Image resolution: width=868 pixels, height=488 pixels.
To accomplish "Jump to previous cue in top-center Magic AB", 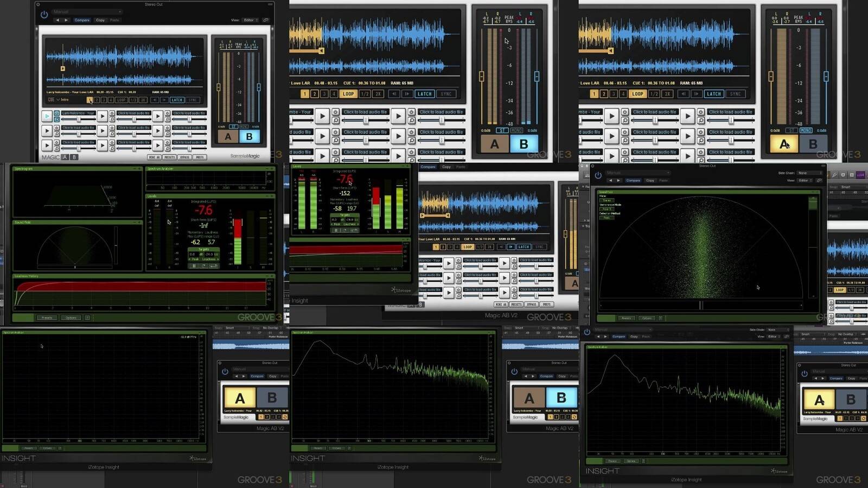I will click(394, 94).
